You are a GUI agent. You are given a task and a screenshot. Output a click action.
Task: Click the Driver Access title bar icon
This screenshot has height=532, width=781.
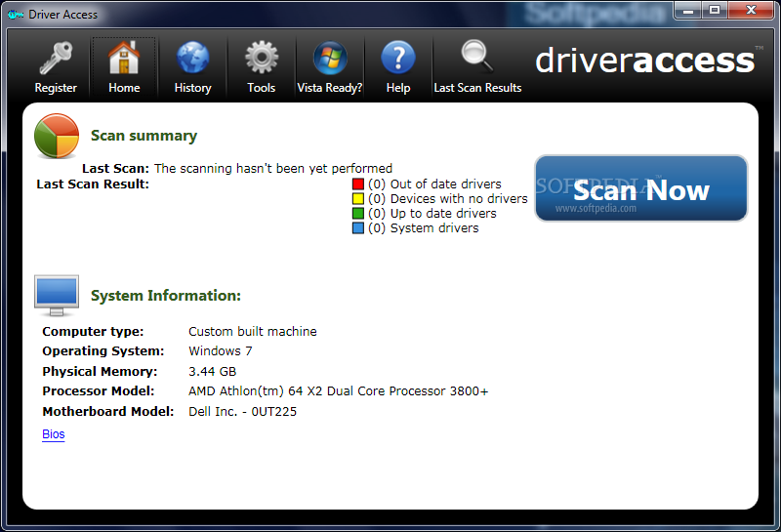(16, 15)
